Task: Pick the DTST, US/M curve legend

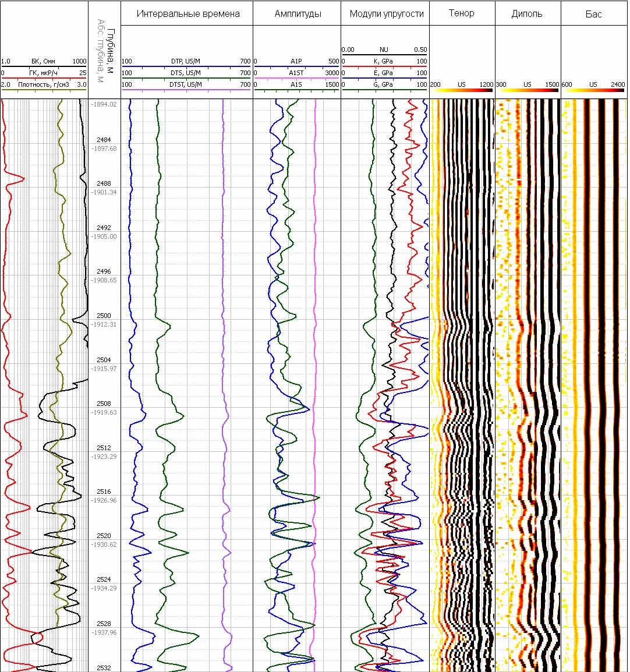Action: 186,85
